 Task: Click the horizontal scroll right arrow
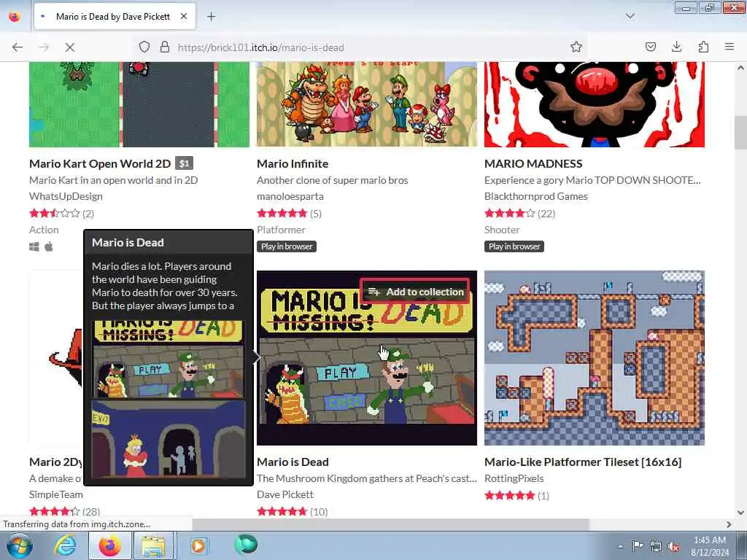[x=729, y=524]
